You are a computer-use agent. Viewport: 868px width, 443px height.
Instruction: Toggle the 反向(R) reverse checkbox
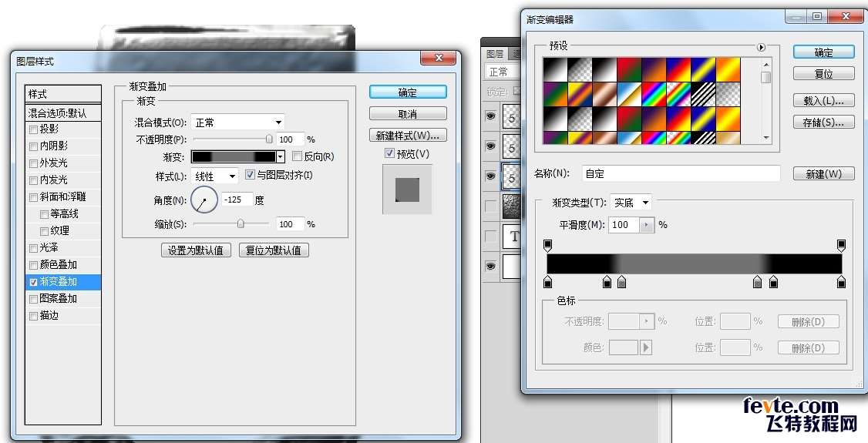297,156
